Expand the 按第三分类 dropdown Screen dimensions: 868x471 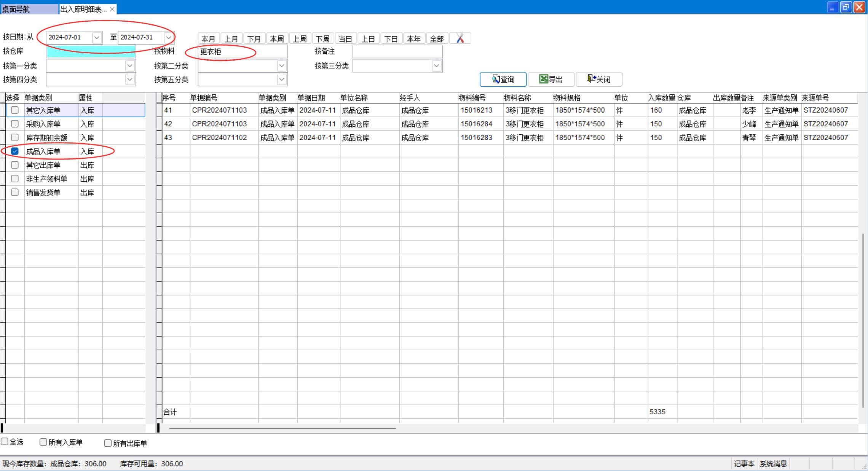[436, 66]
